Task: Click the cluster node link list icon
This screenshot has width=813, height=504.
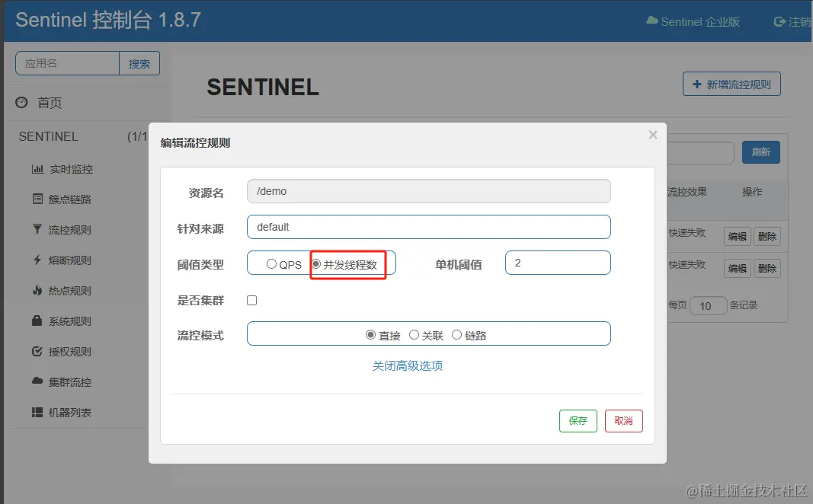Action: tap(37, 199)
